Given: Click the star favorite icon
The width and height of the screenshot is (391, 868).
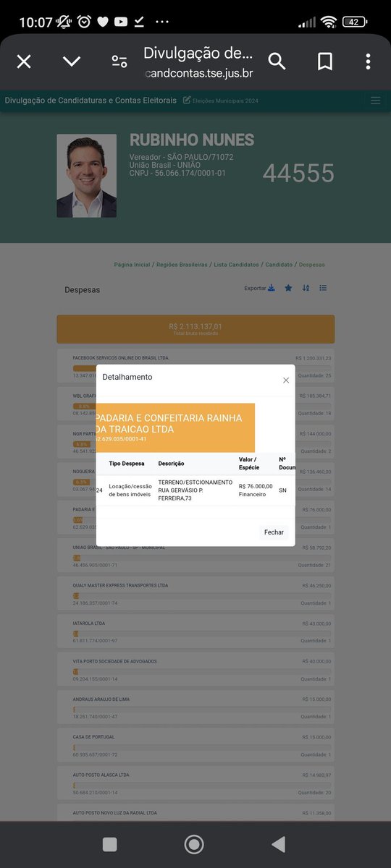Looking at the screenshot, I should 288,288.
